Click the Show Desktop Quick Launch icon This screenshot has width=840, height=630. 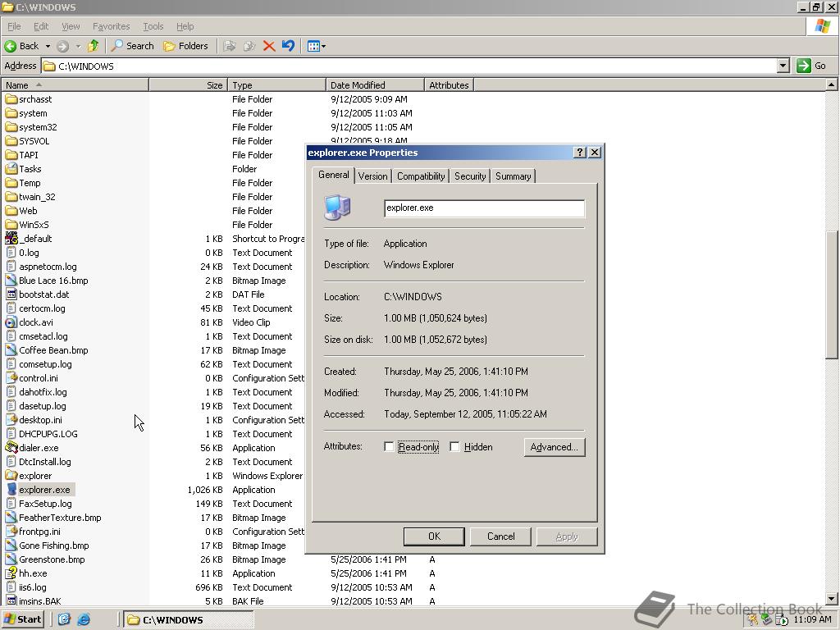coord(64,619)
